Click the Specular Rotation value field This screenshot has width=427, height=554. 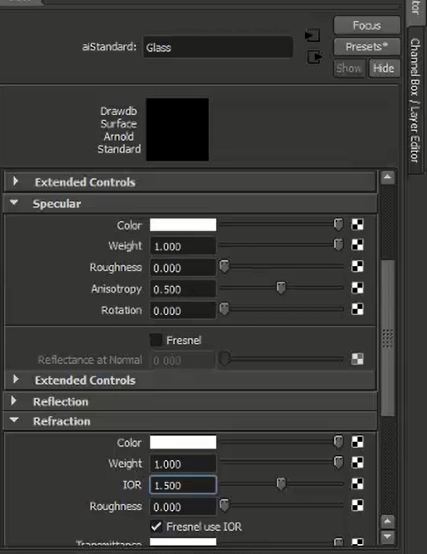pos(183,311)
